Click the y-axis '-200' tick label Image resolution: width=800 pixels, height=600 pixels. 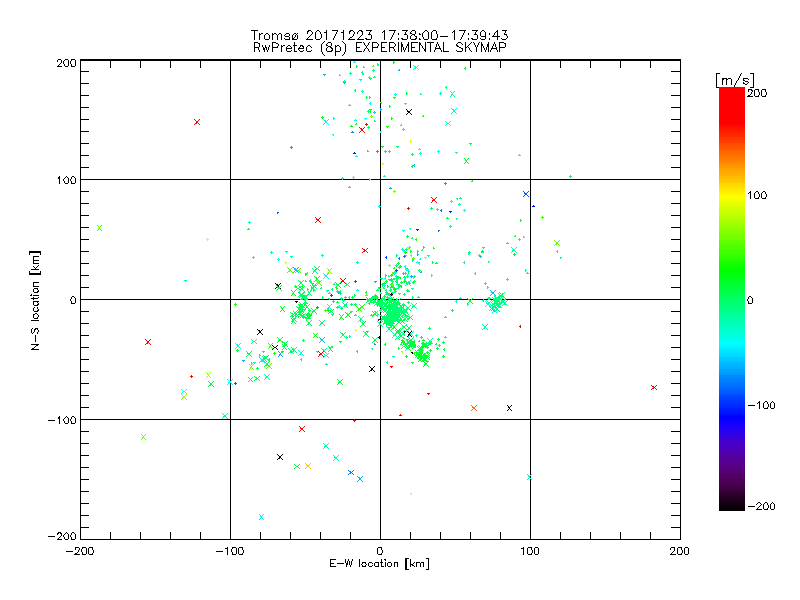click(x=62, y=537)
